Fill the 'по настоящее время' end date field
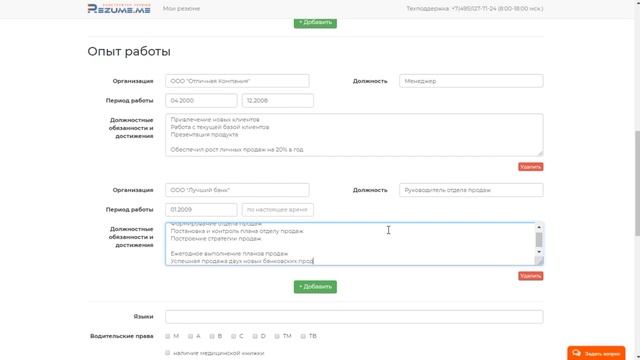Screen dimensions: 640x360 (x=278, y=209)
